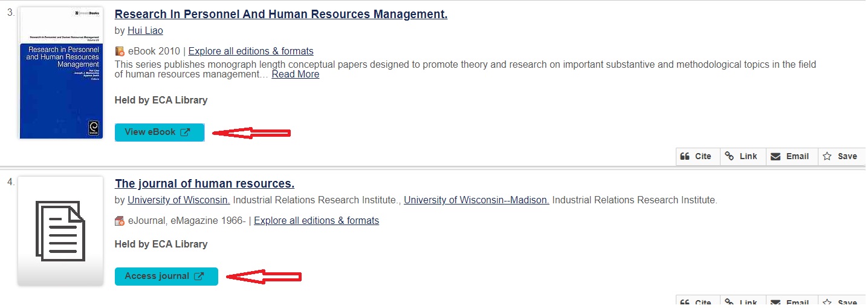Viewport: 868px width, 308px height.
Task: Click the document placeholder thumbnail for result 4
Action: click(60, 231)
